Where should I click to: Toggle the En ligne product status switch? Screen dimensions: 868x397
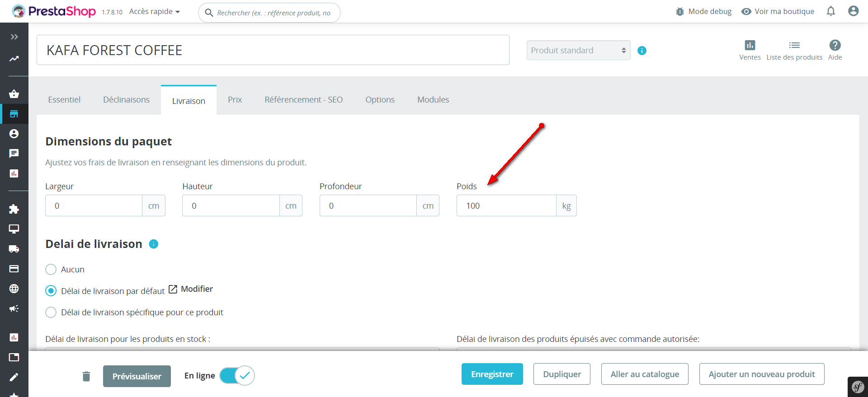tap(237, 376)
